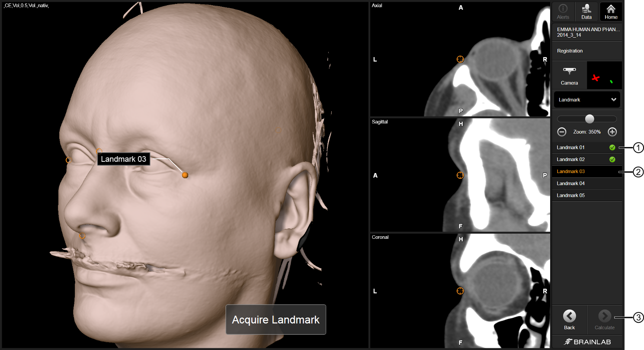Open the Camera view
Screen dimensions: 644x350
[x=570, y=75]
